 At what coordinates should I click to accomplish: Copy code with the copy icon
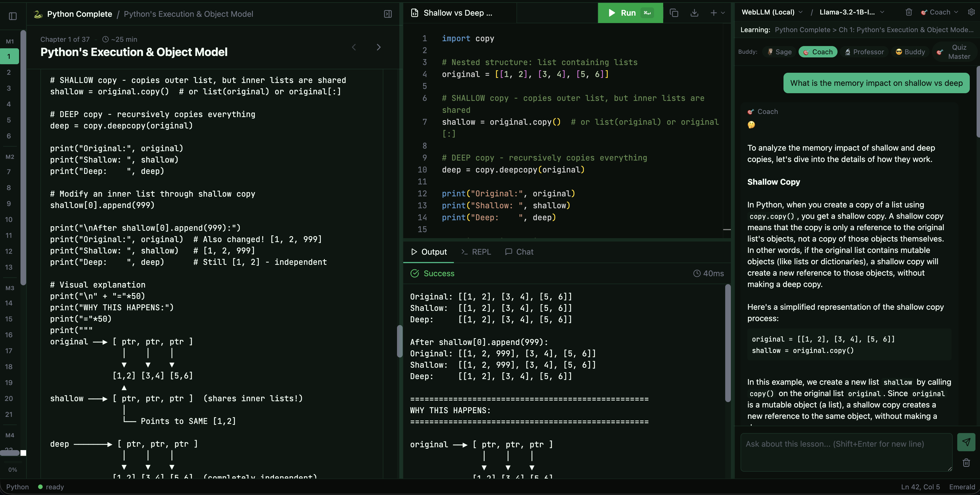click(x=674, y=13)
